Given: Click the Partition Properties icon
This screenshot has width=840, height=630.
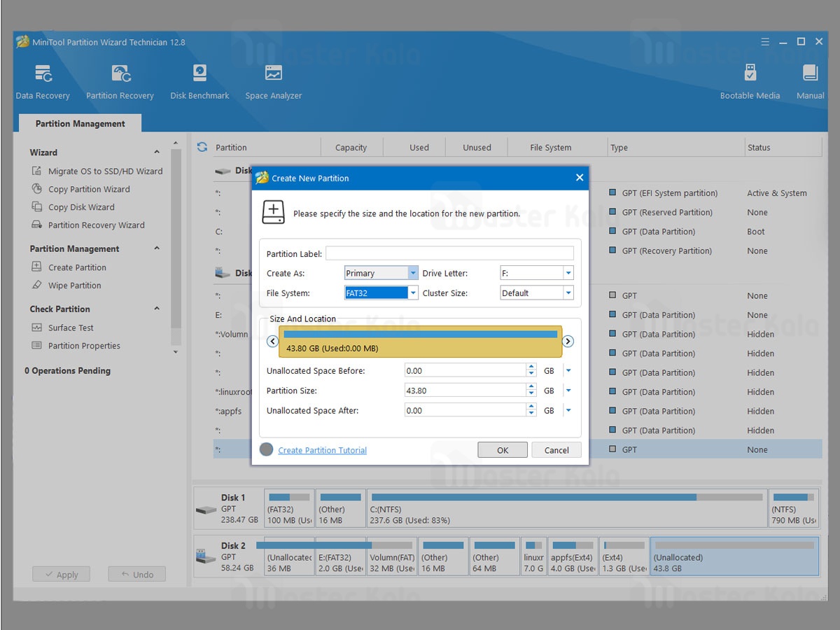Looking at the screenshot, I should click(x=37, y=346).
